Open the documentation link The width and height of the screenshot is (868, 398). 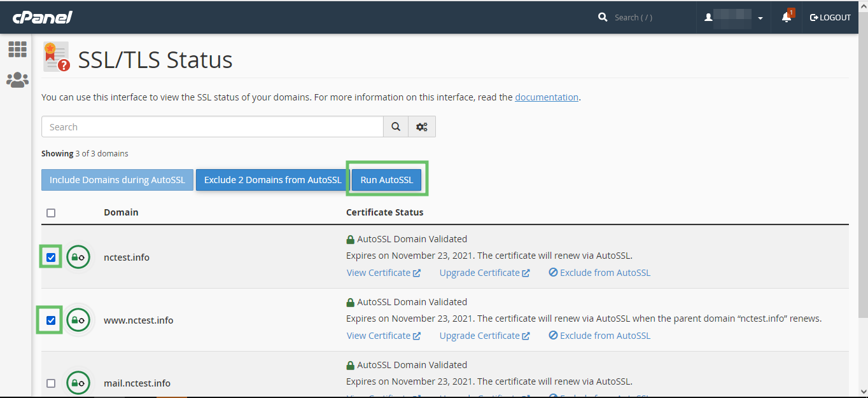[x=546, y=97]
